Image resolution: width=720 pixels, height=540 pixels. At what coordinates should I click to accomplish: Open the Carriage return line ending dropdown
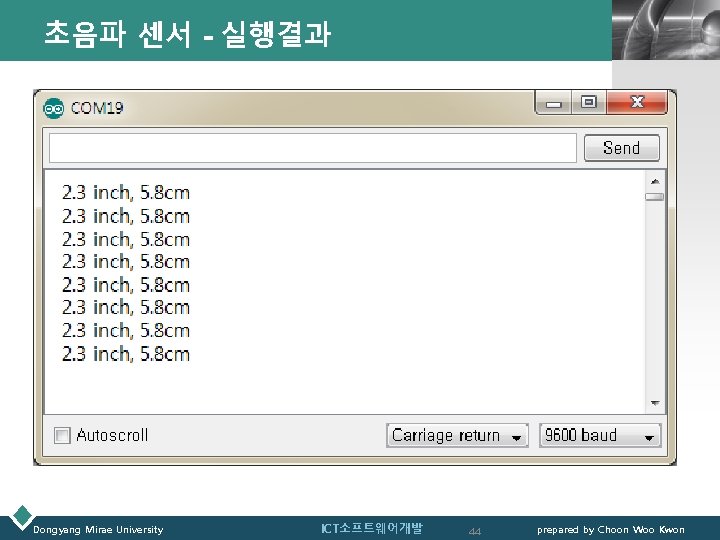pos(457,435)
